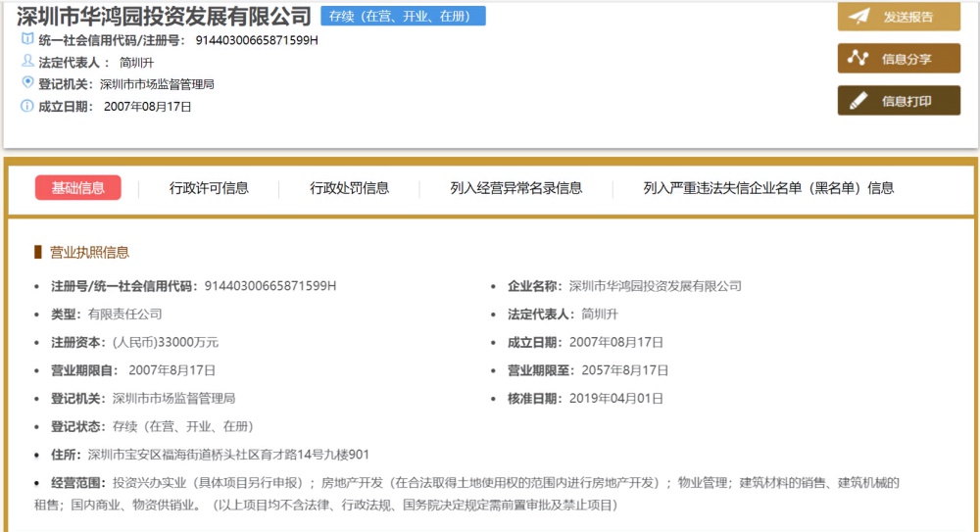
Task: Click the blue 存续（在营、开业、在册）status badge
Action: point(402,16)
